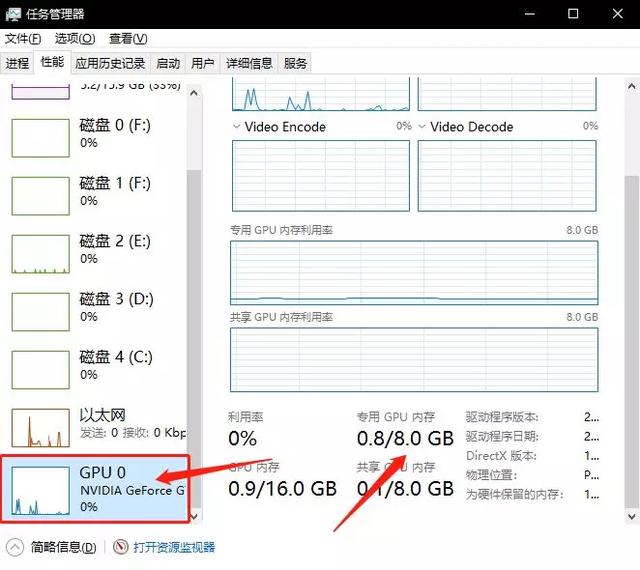Viewport: 640px width, 570px height.
Task: Click the GPU details pane scroll down arrow
Action: [631, 517]
